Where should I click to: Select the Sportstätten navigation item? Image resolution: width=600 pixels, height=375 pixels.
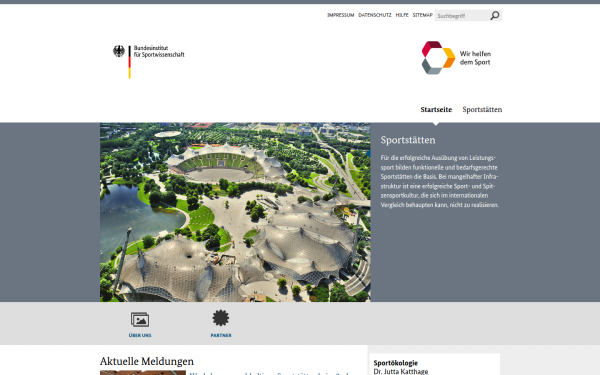(482, 110)
